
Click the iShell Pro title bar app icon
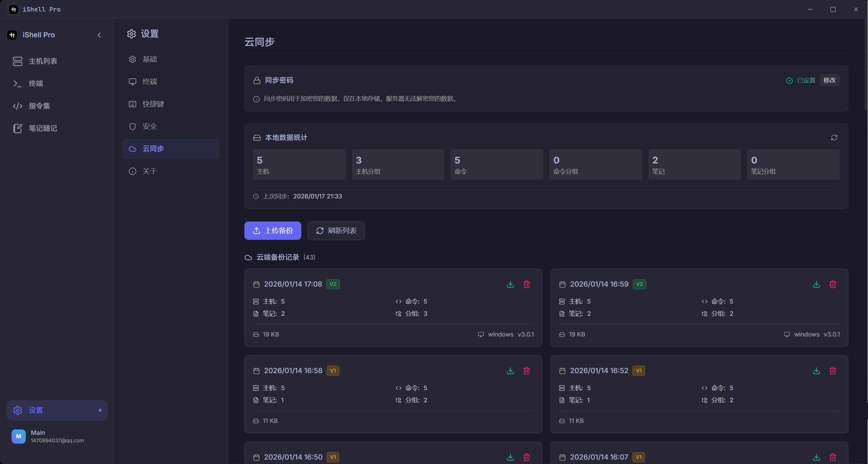pyautogui.click(x=14, y=9)
